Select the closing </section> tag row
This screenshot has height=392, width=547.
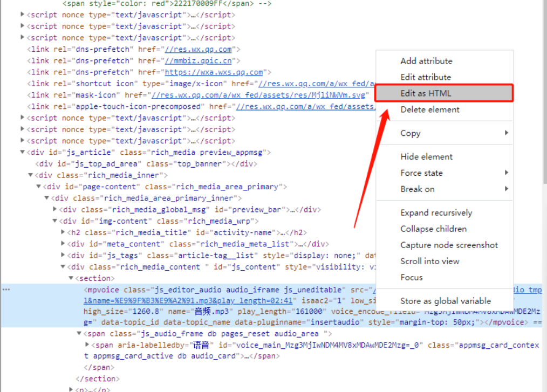[x=98, y=379]
